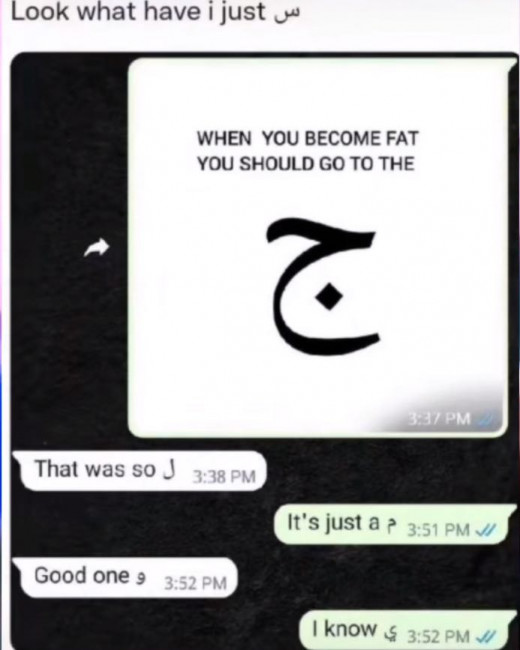Select the 'Good one' message bubble
Screen dimensions: 520x650
(126, 577)
